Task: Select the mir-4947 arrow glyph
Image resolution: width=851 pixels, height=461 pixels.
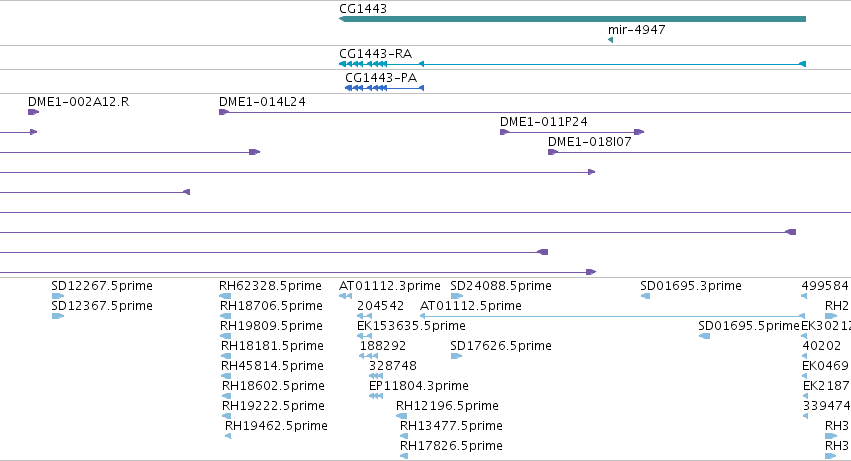Action: [611, 40]
